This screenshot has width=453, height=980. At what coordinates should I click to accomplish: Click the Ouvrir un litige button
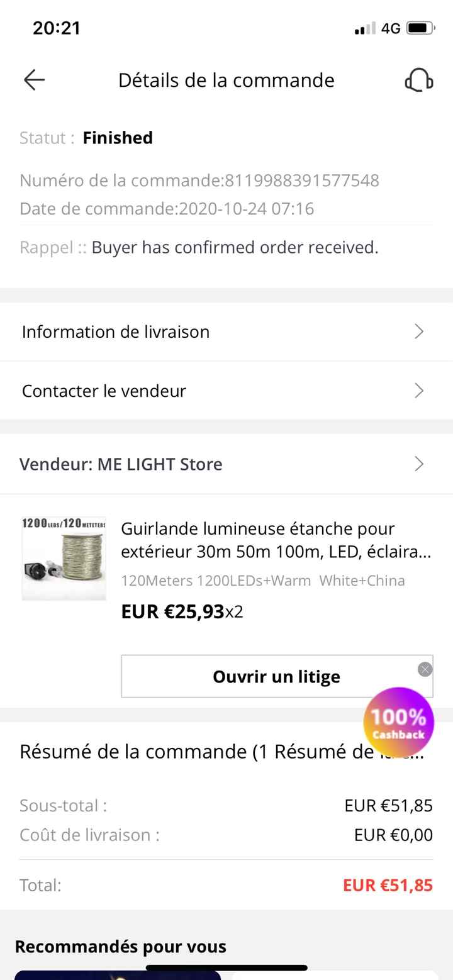(276, 676)
